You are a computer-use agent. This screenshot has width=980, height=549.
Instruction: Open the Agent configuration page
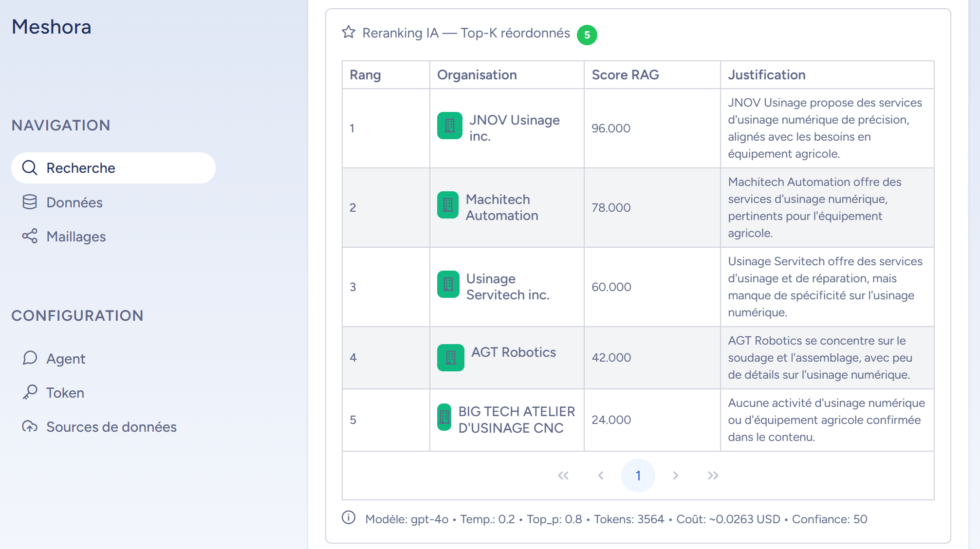pyautogui.click(x=113, y=359)
